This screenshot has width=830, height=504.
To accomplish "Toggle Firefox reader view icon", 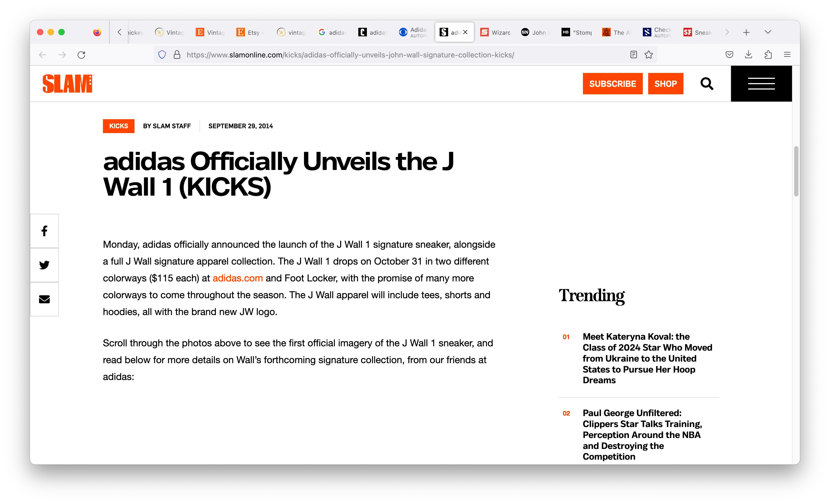I will [x=633, y=55].
